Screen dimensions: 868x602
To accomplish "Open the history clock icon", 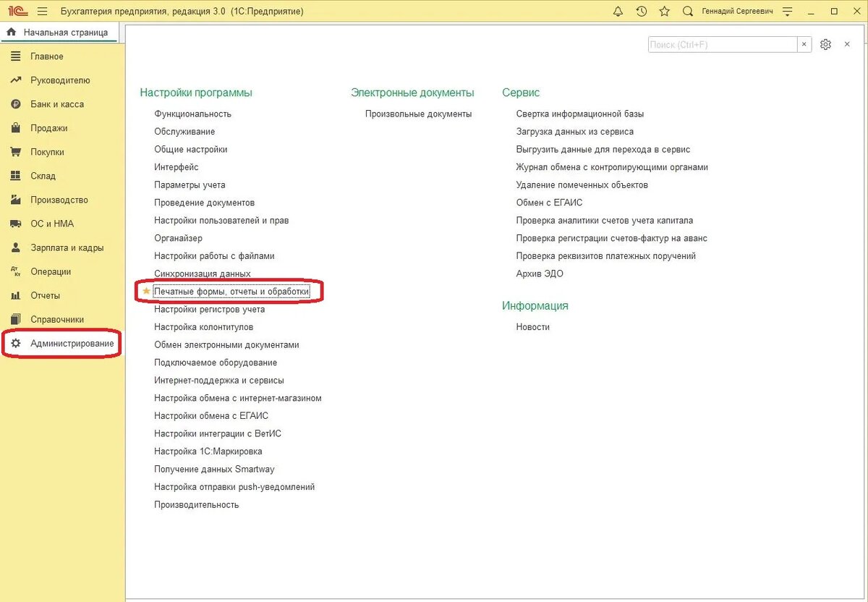I will [641, 12].
